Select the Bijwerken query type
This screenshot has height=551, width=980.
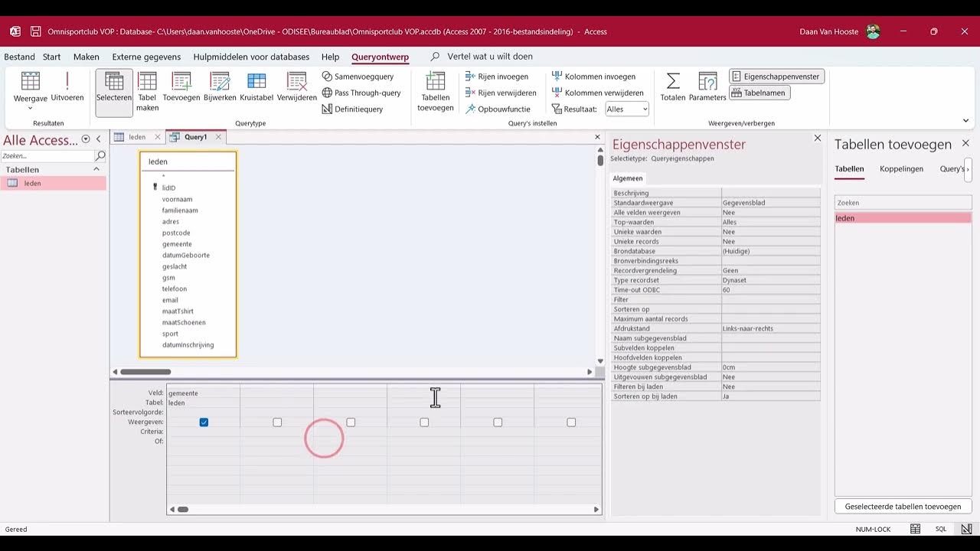tap(220, 87)
